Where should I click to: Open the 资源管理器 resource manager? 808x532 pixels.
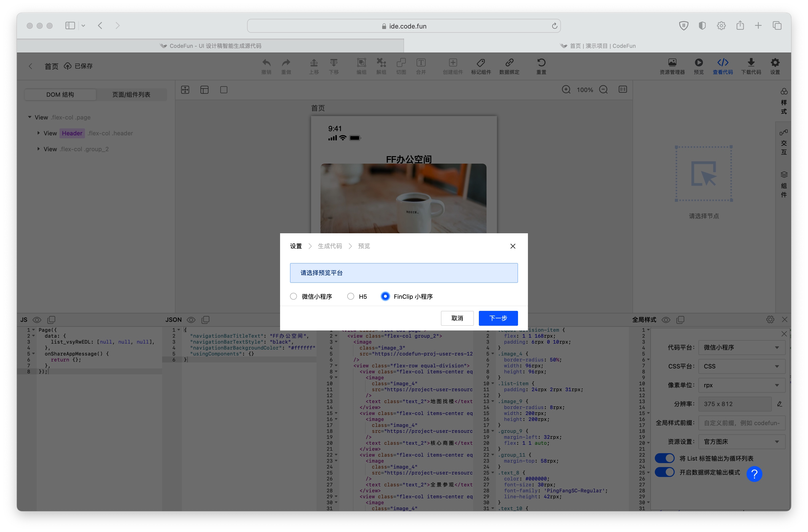672,63
